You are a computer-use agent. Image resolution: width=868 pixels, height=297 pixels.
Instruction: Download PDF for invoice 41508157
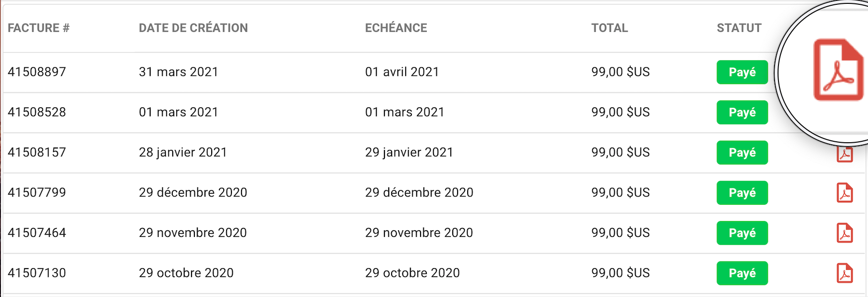tap(845, 155)
